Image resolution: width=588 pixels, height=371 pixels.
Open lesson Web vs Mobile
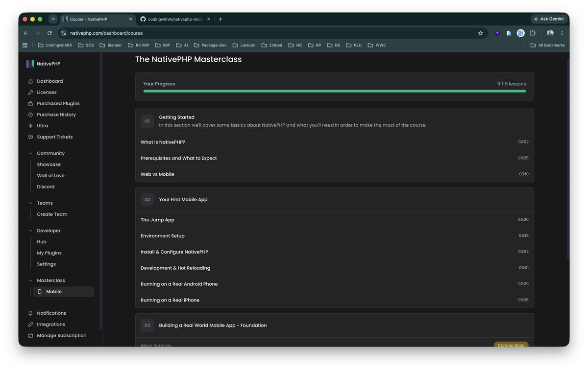point(335,174)
